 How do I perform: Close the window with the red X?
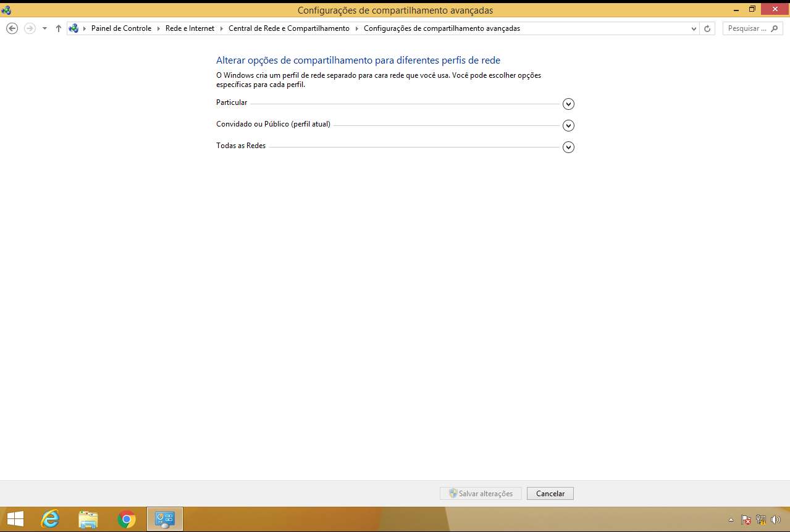click(x=775, y=9)
